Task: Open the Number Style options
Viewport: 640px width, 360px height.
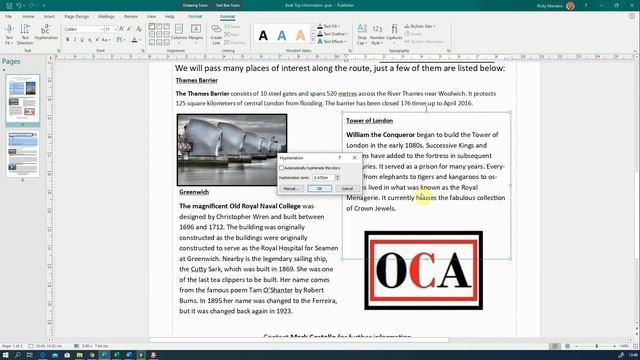Action: click(377, 34)
